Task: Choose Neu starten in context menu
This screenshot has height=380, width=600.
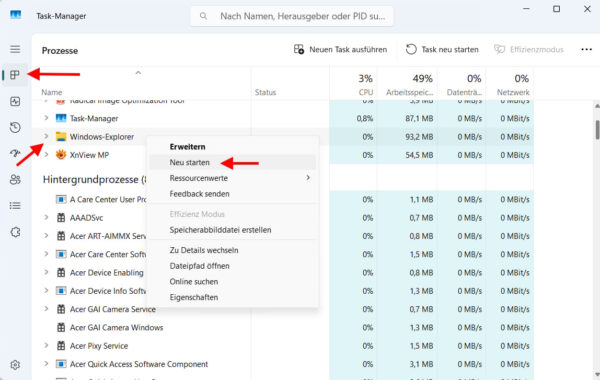Action: pos(190,163)
